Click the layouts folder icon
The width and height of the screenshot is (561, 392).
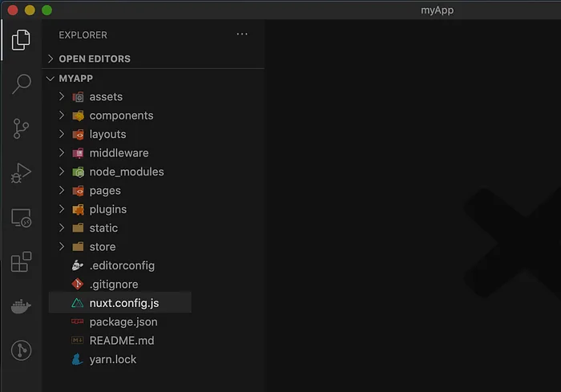[78, 134]
